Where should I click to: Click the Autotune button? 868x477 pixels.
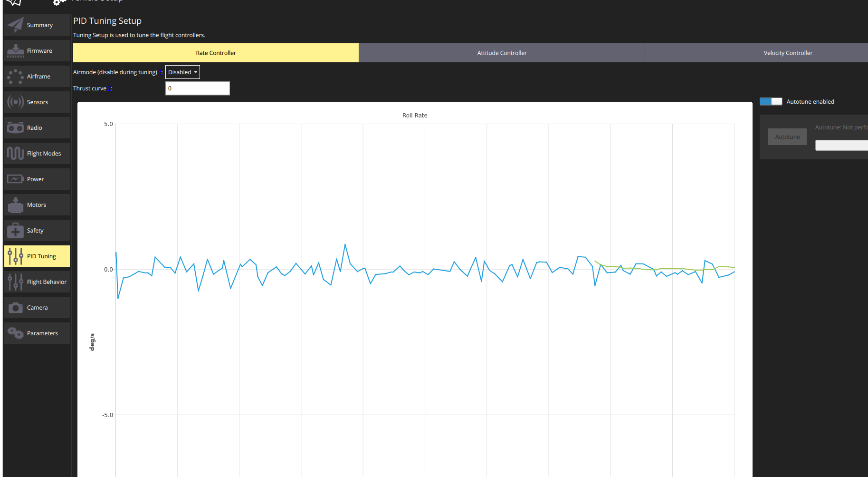(x=787, y=136)
